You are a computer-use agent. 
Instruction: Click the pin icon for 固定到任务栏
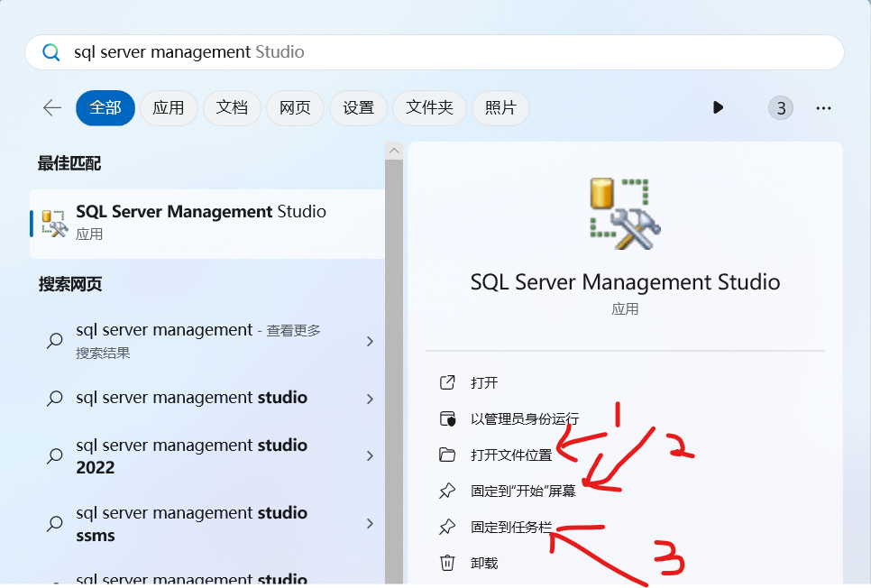coord(447,527)
